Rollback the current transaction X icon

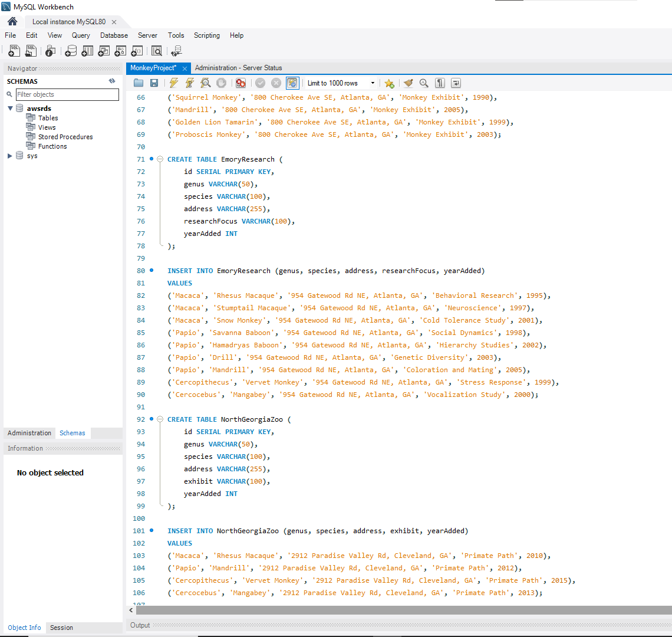276,83
